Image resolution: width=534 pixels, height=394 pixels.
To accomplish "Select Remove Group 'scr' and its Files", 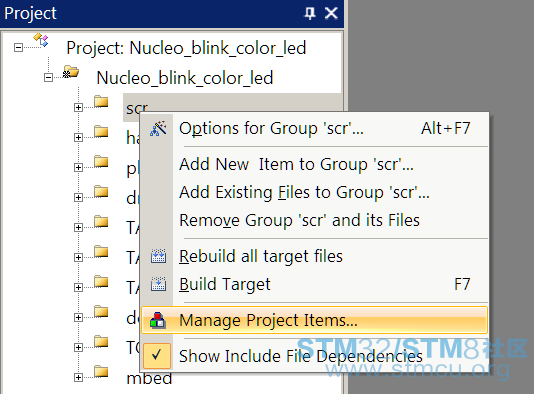I will point(315,220).
